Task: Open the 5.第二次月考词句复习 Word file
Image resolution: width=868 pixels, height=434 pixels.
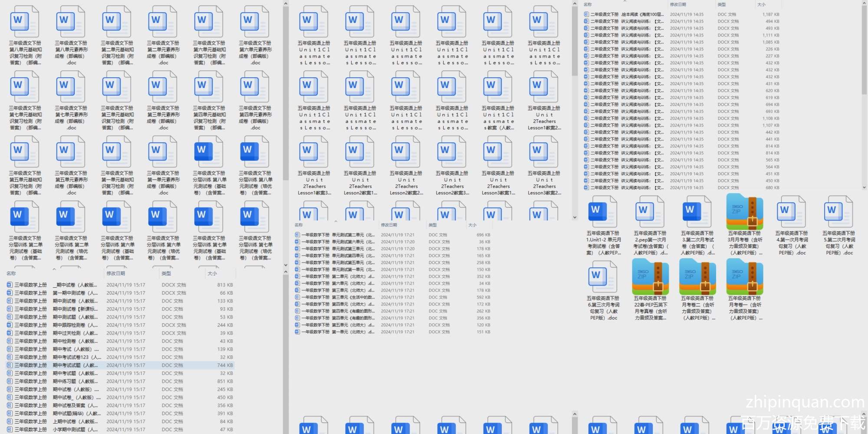Action: click(838, 213)
